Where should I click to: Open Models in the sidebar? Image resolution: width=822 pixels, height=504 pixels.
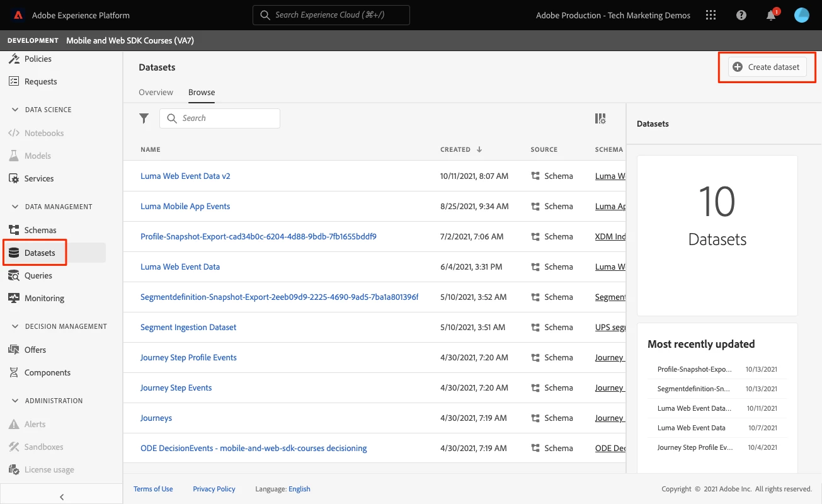pos(38,156)
